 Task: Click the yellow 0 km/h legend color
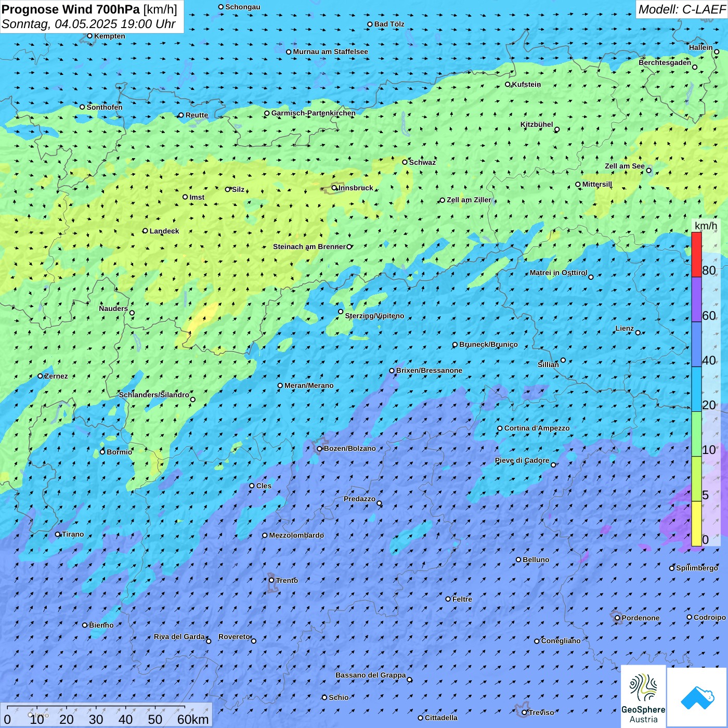[x=696, y=524]
